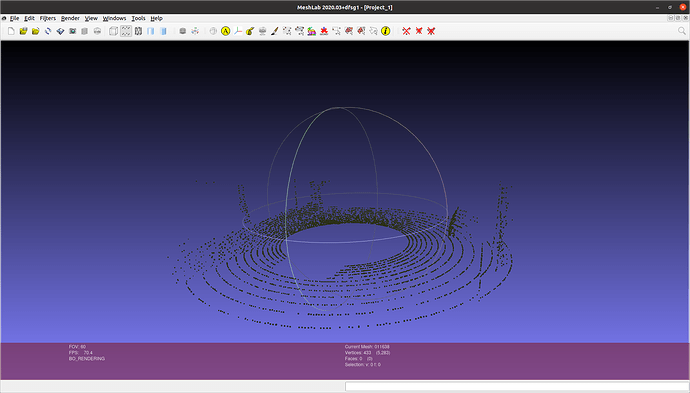Take a snapshot with the camera icon

click(73, 31)
